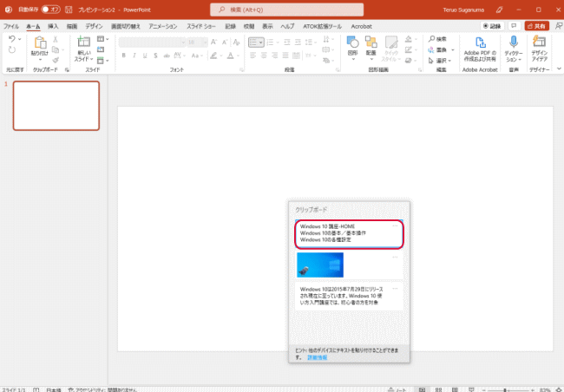
Task: Collapse the ribbon using chevron
Action: pos(559,69)
